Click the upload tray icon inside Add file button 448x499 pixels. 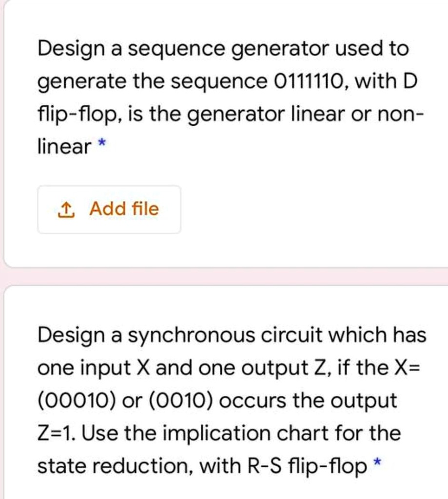coord(67,209)
